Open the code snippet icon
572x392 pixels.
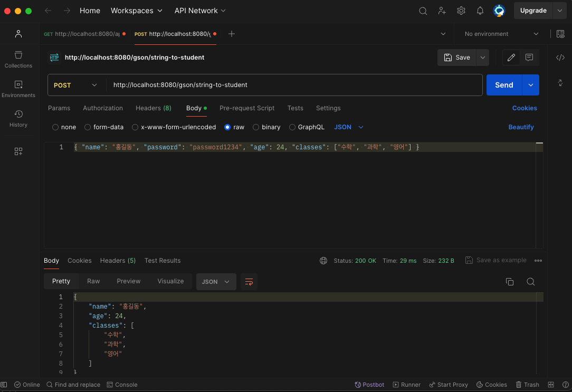(x=560, y=58)
